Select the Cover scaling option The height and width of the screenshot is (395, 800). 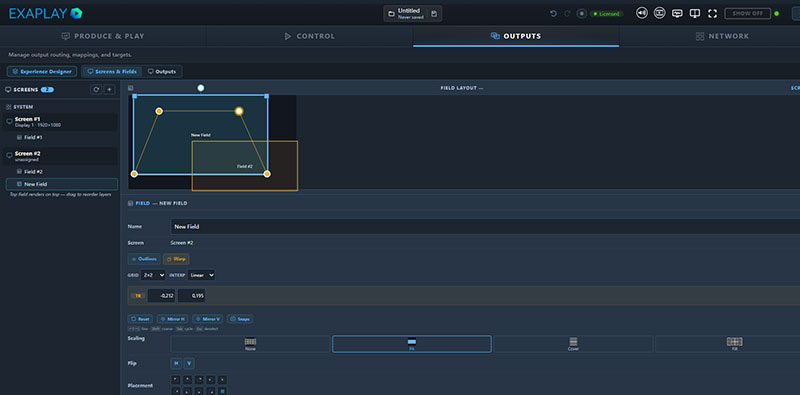573,344
